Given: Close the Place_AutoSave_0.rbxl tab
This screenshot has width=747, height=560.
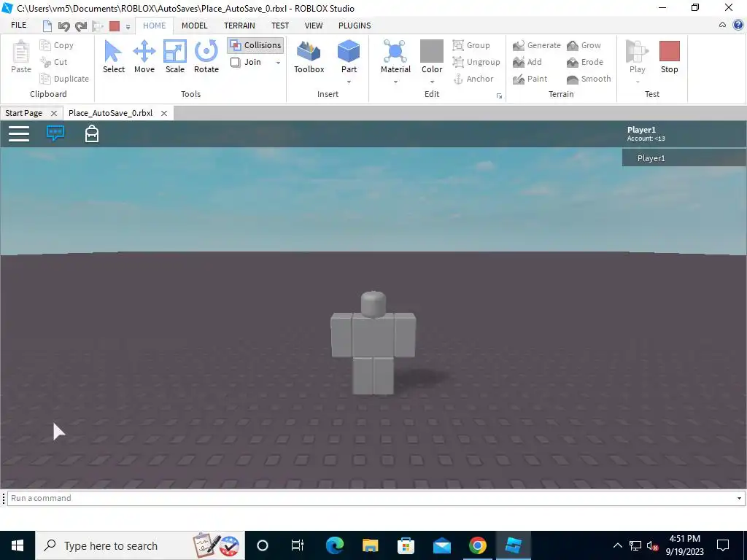Looking at the screenshot, I should [x=164, y=113].
